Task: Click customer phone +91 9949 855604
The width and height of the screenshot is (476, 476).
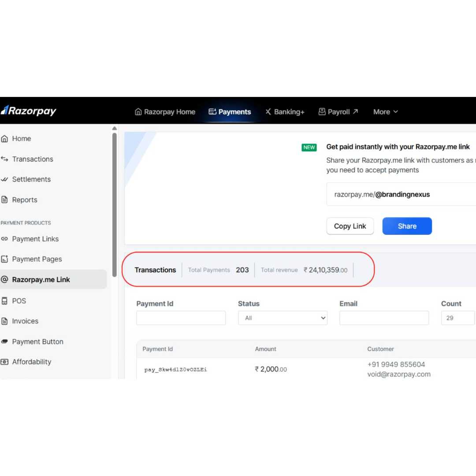Action: [x=396, y=364]
